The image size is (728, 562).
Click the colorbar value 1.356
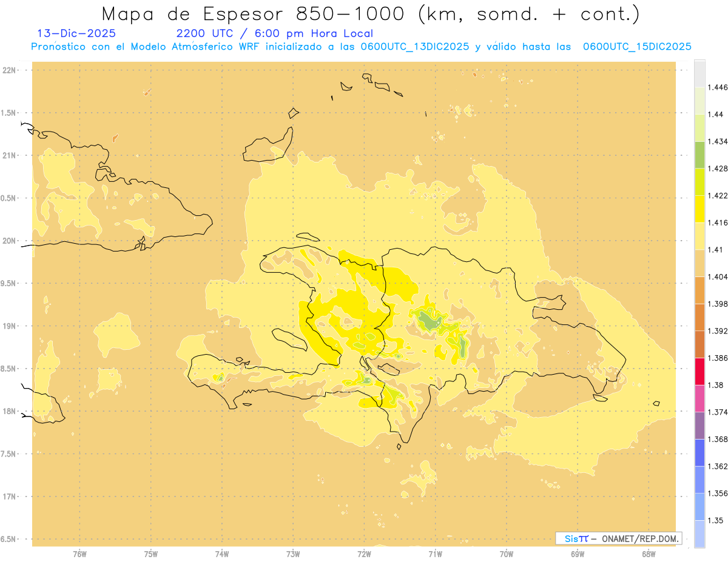[717, 493]
